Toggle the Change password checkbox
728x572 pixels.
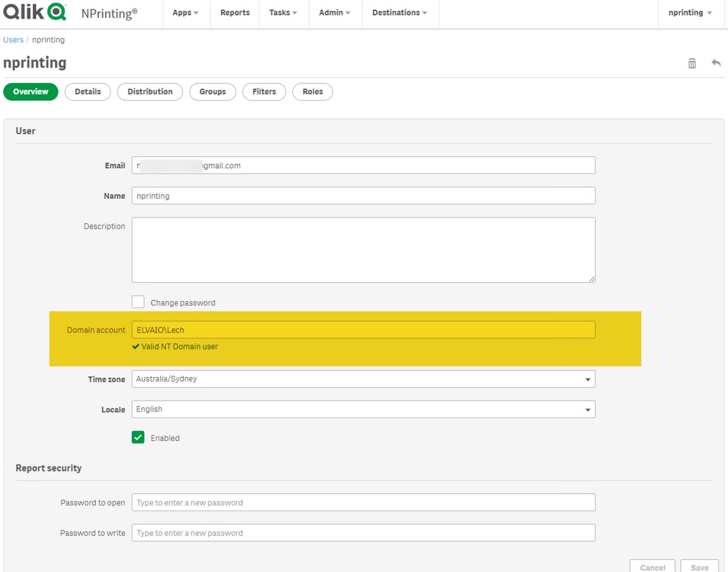coord(138,302)
